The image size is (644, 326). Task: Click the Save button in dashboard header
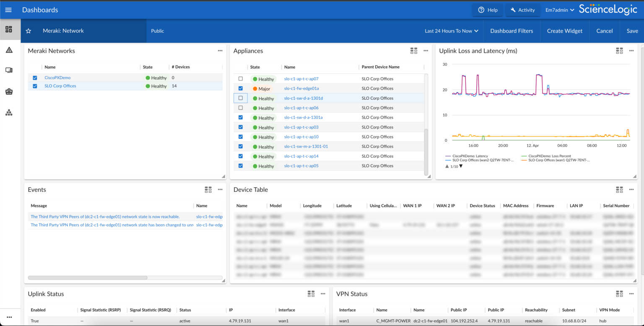[632, 31]
